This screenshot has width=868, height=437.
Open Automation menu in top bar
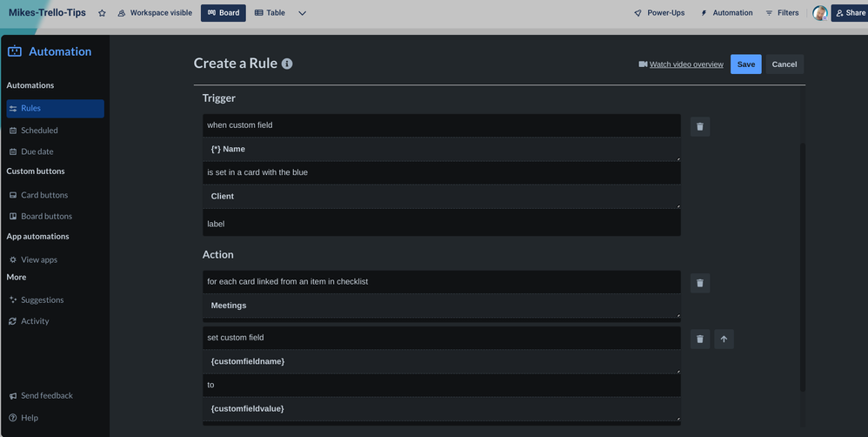pos(726,13)
